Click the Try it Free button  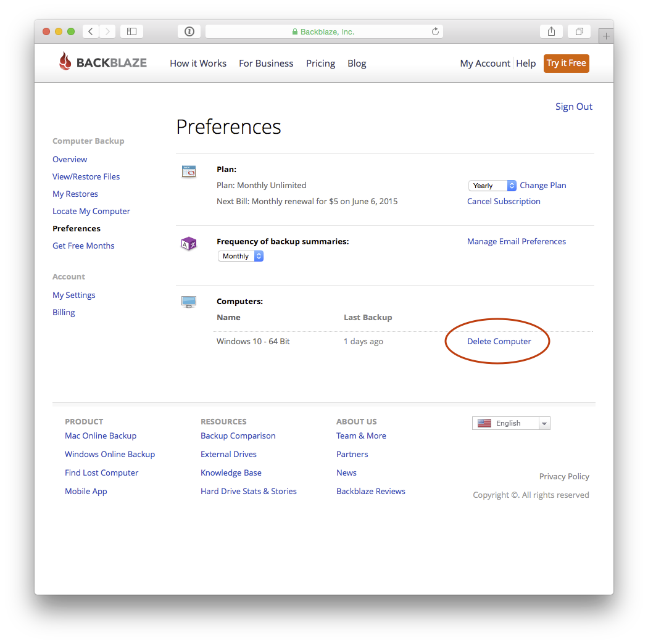tap(566, 63)
